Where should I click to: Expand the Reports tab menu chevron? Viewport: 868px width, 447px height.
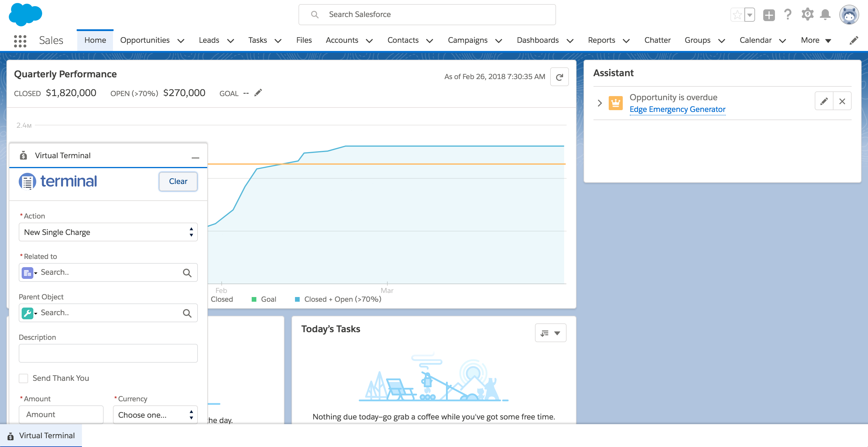(x=626, y=41)
